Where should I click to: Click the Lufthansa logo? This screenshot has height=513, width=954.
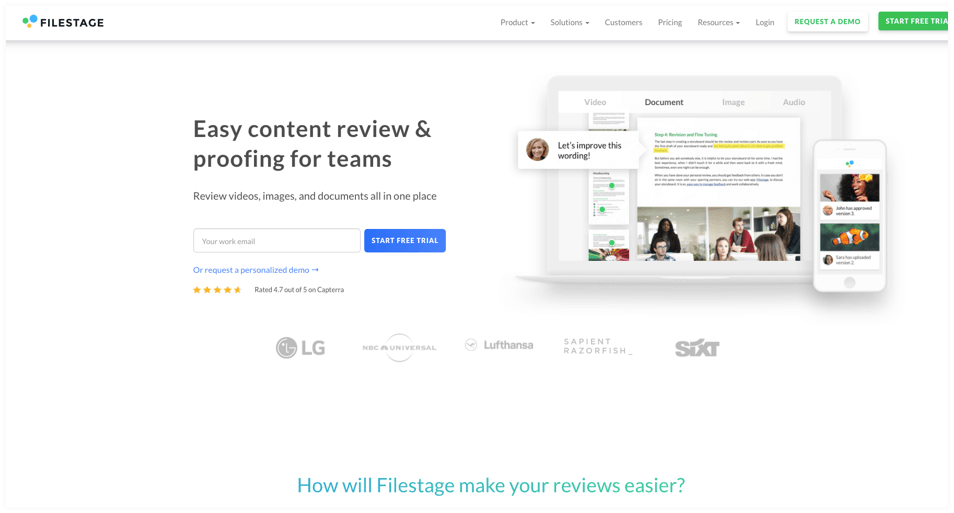click(x=499, y=345)
